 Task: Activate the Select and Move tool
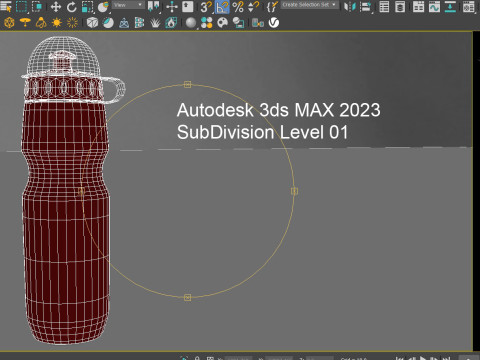[55, 6]
